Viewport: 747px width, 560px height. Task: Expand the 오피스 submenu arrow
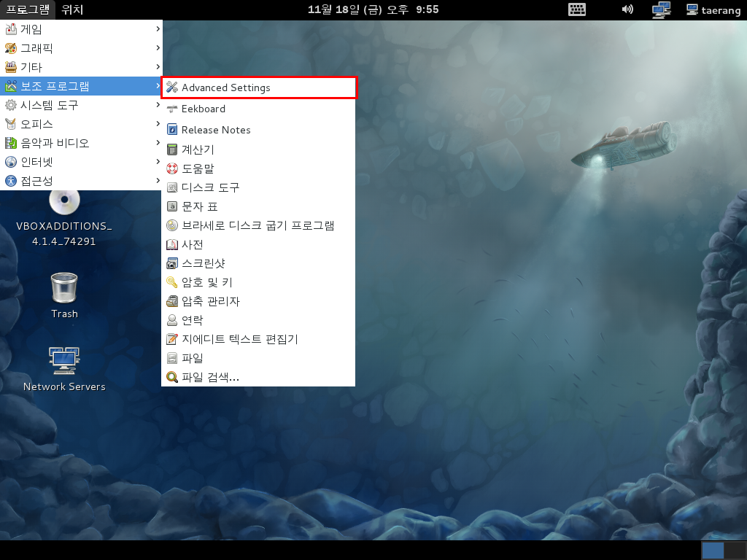[158, 124]
